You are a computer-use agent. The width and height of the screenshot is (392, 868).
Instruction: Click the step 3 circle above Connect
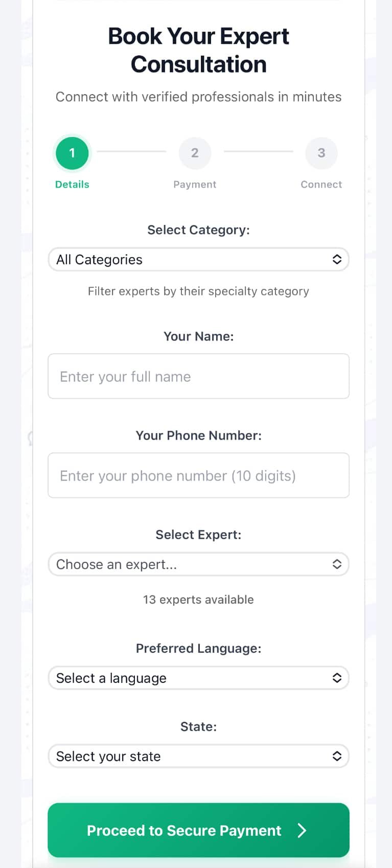(x=321, y=153)
